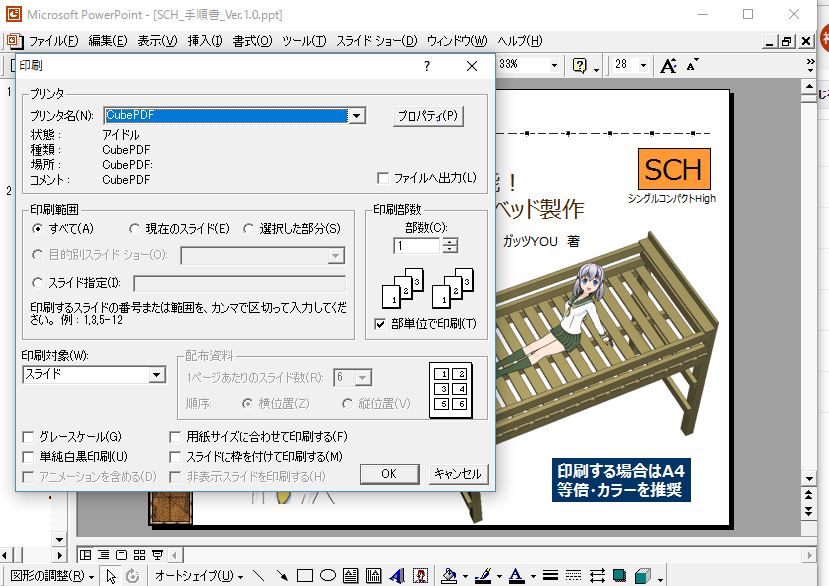Open font color dropdown arrow

pyautogui.click(x=533, y=576)
